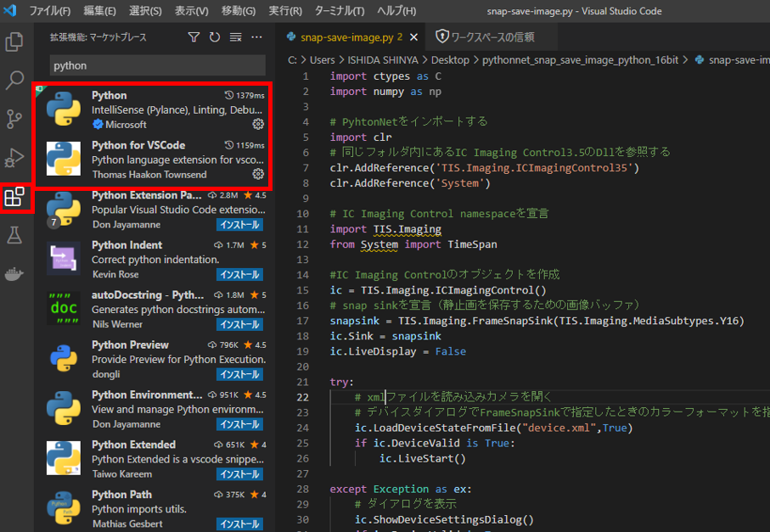Open the 編集(E) menu
This screenshot has height=532, width=770.
pos(99,11)
